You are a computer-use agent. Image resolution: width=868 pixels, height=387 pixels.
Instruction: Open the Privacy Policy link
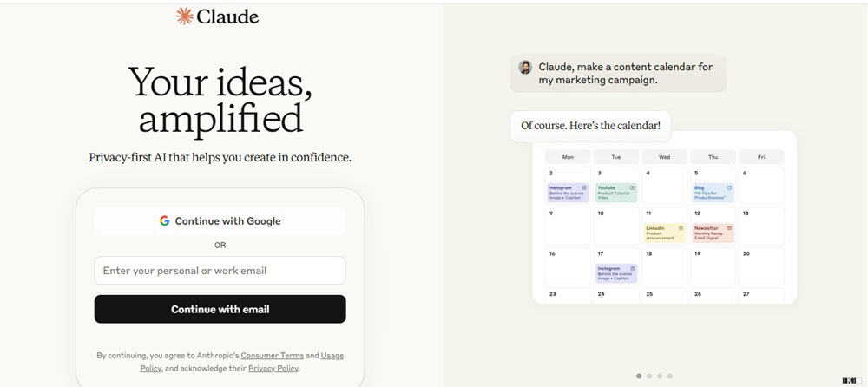[273, 368]
